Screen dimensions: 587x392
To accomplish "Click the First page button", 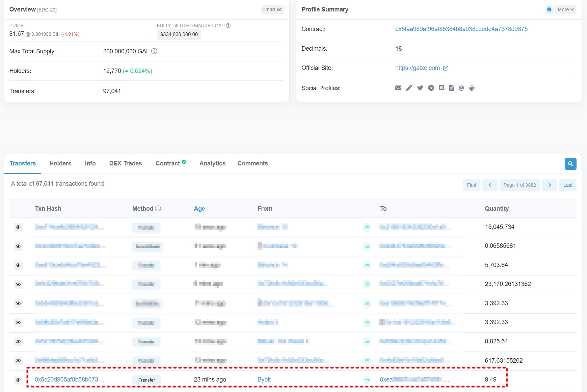I will click(471, 185).
